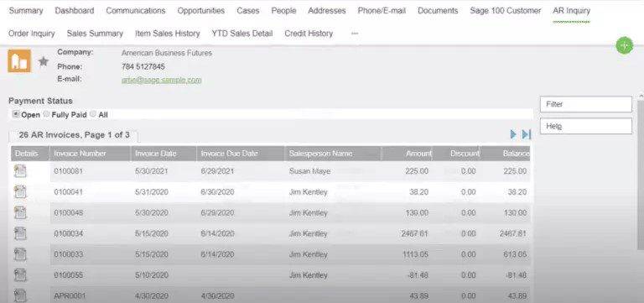The width and height of the screenshot is (644, 303).
Task: Show more tabs via ellipsis
Action: click(355, 34)
